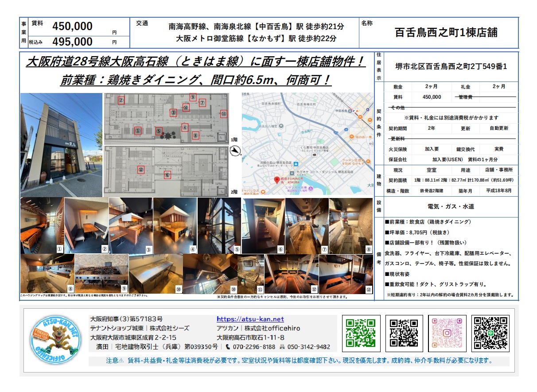Click the blue shopping icon near 洋服の青山

[x=296, y=164]
